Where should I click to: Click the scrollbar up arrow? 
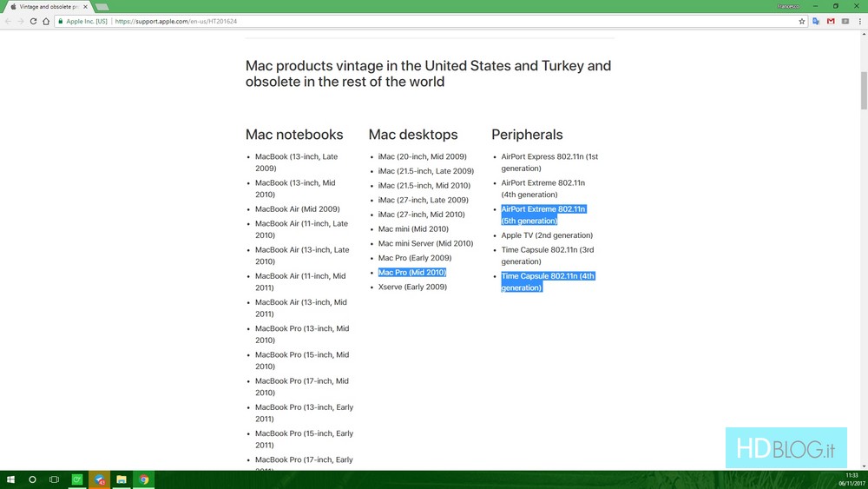(x=864, y=34)
